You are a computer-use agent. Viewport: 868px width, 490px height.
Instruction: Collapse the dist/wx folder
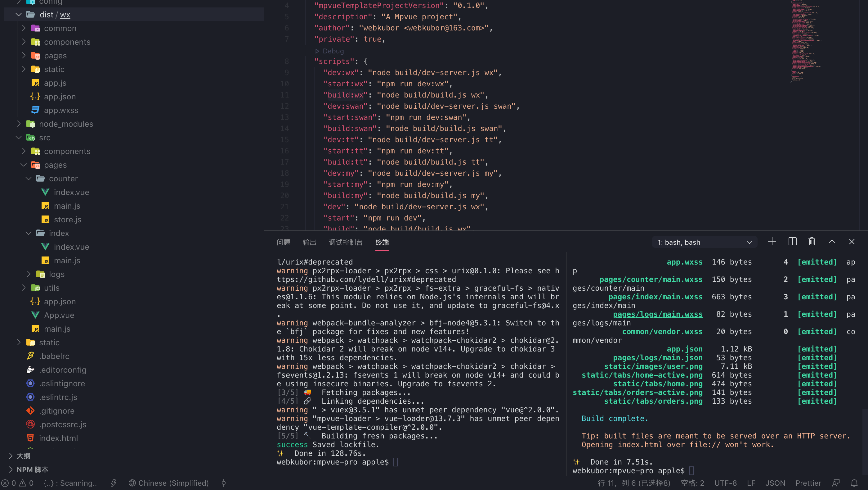pyautogui.click(x=19, y=15)
